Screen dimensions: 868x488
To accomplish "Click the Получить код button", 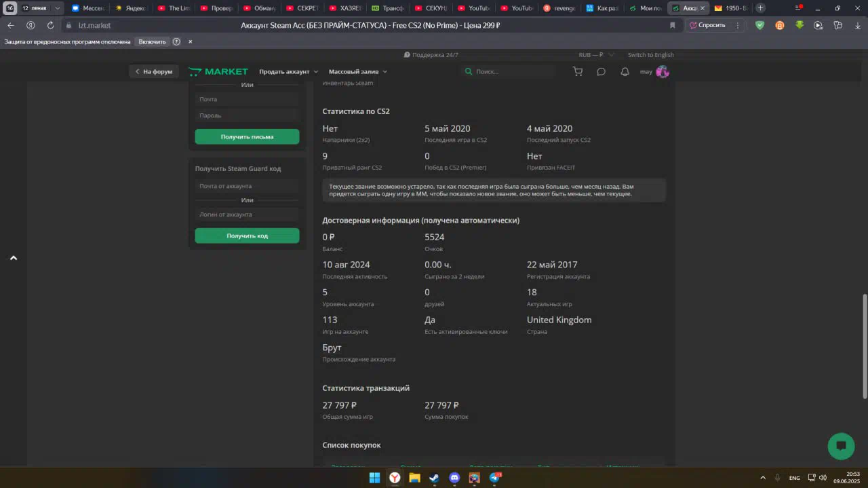I will 247,236.
